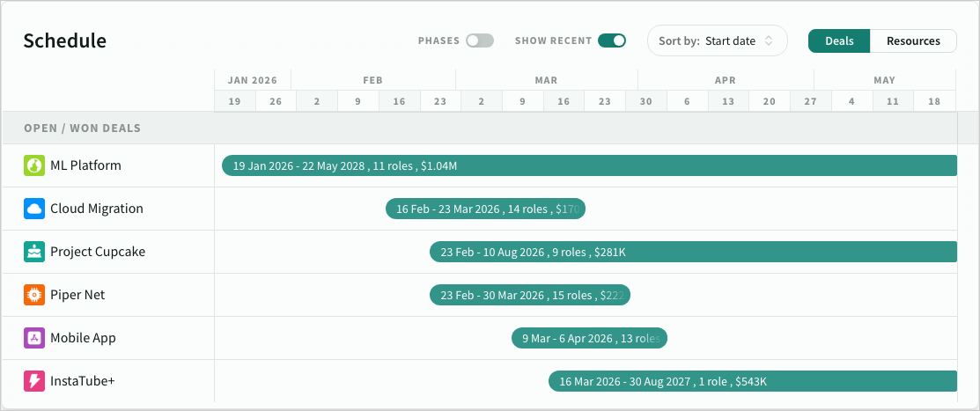Click the Piper Net schedule bar
980x411 pixels.
tap(529, 295)
